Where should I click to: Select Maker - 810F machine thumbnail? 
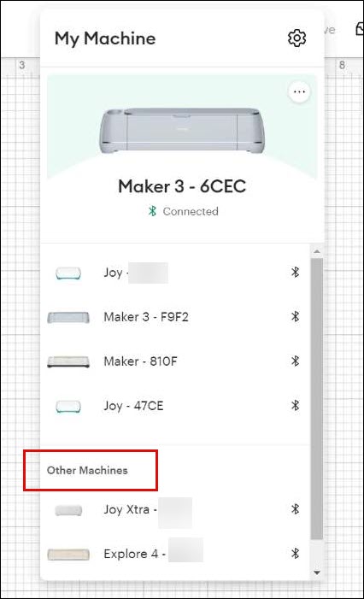68,361
